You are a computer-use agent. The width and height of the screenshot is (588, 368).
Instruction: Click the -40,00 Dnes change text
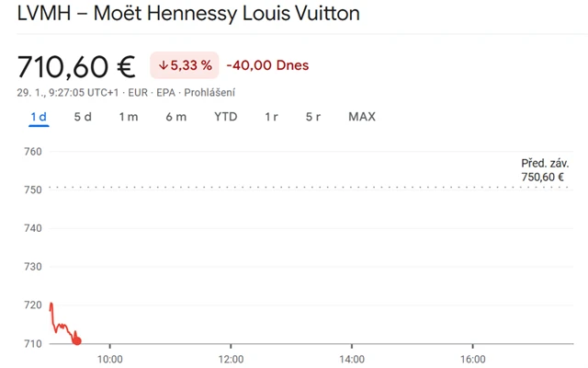pyautogui.click(x=267, y=65)
